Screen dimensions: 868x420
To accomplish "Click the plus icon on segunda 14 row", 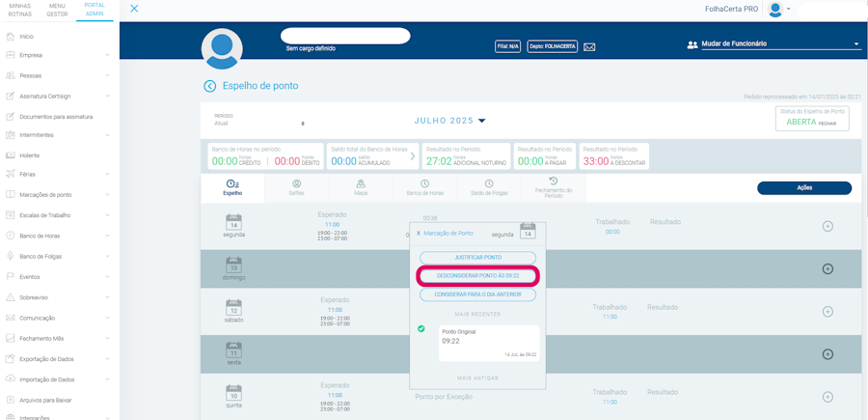I will [x=827, y=226].
